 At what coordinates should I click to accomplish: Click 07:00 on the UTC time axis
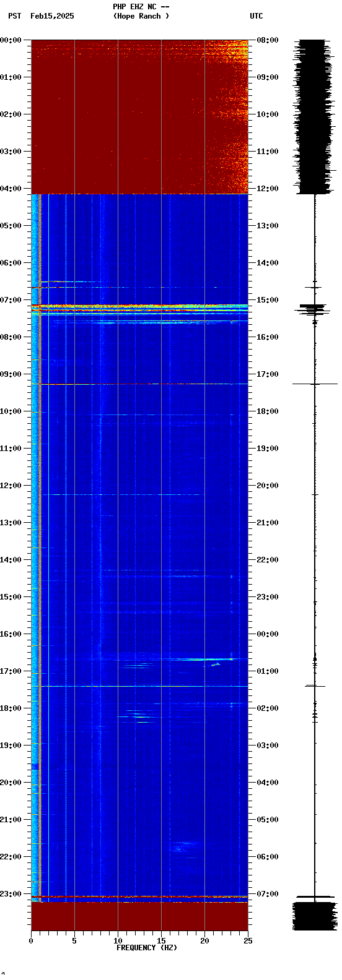268,893
